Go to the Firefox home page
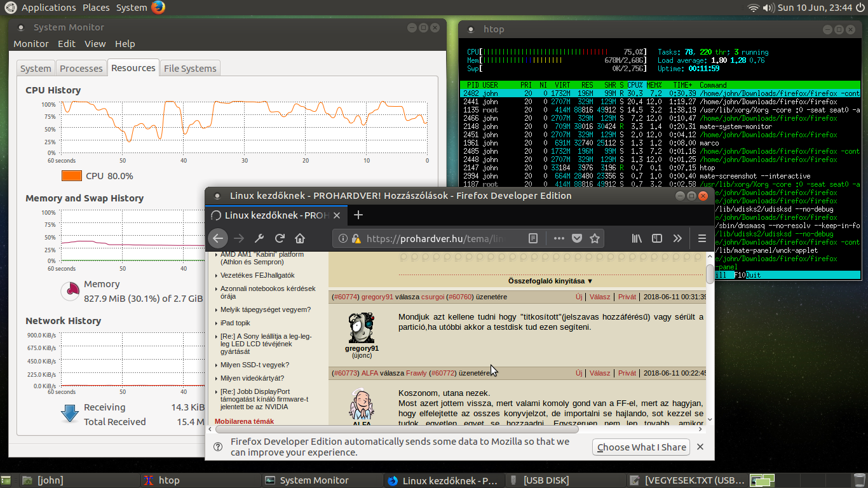This screenshot has height=488, width=868. pyautogui.click(x=300, y=238)
